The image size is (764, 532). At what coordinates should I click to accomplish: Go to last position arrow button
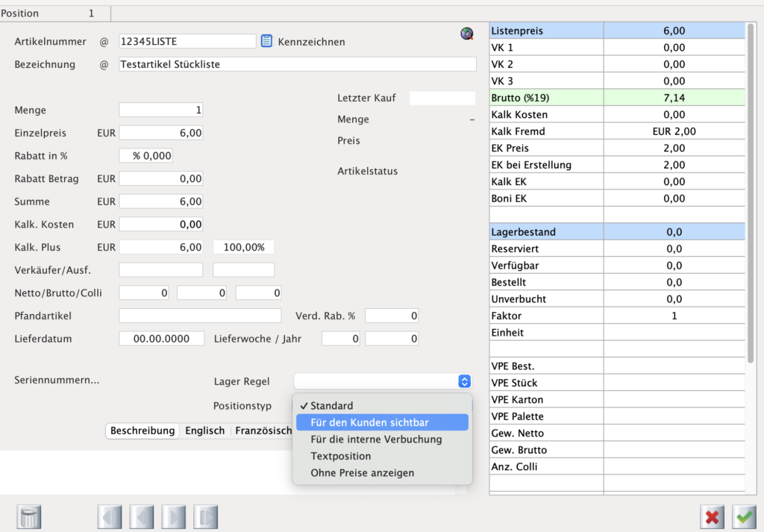[205, 517]
